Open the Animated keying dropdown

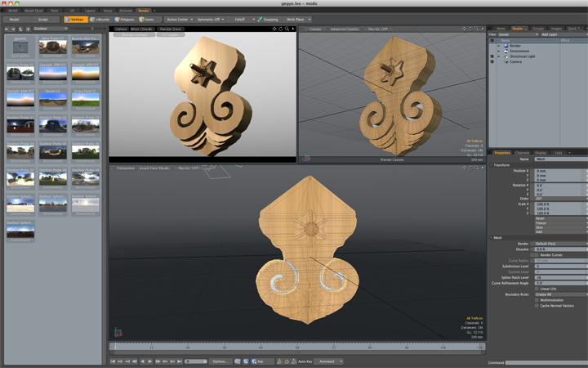[x=329, y=361]
